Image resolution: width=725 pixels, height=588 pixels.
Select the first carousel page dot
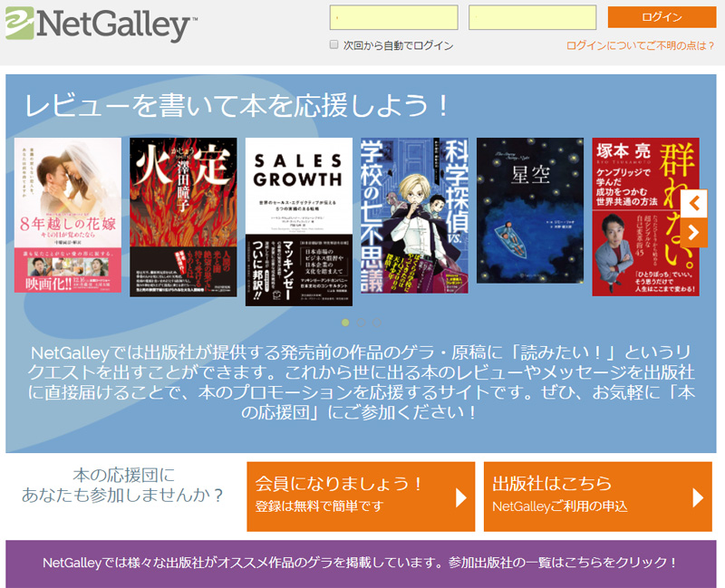coord(345,323)
